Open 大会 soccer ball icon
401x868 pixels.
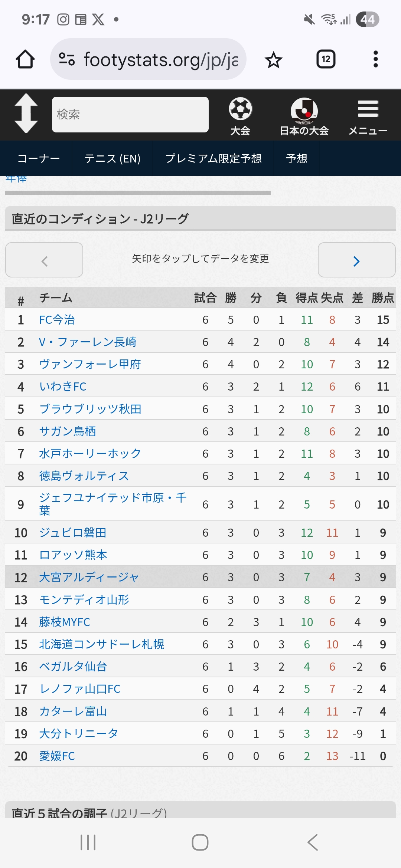(x=240, y=116)
